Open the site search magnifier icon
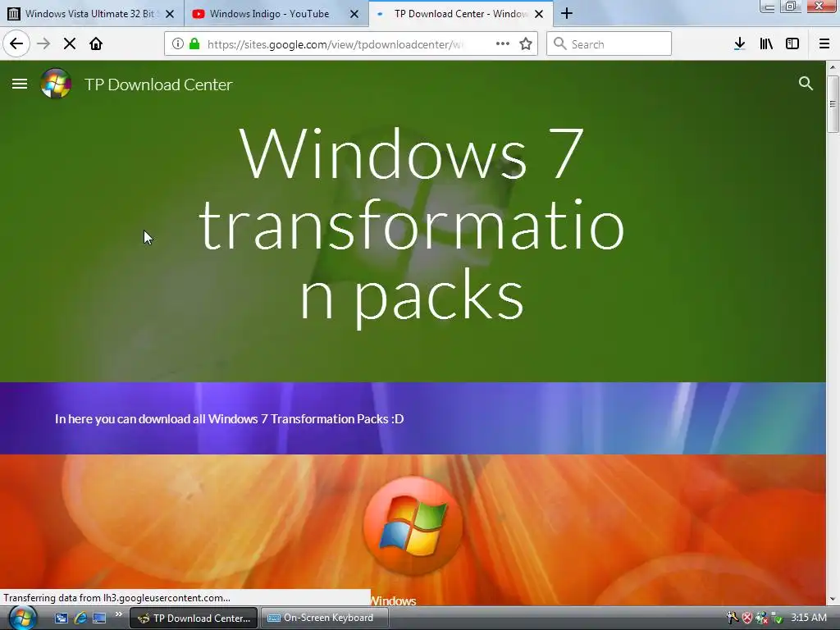This screenshot has width=840, height=630. (x=806, y=84)
